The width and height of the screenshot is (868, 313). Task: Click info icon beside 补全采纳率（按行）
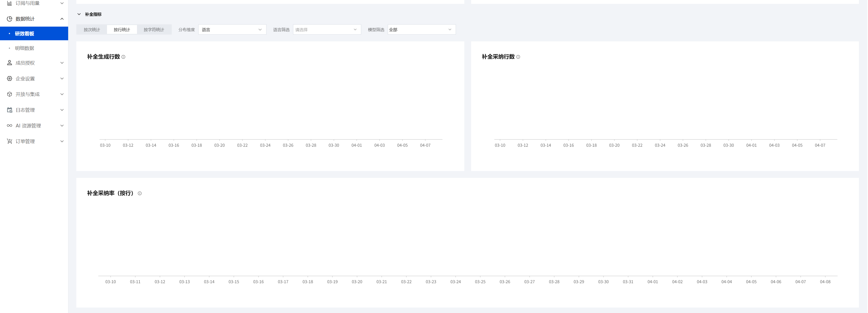click(139, 194)
